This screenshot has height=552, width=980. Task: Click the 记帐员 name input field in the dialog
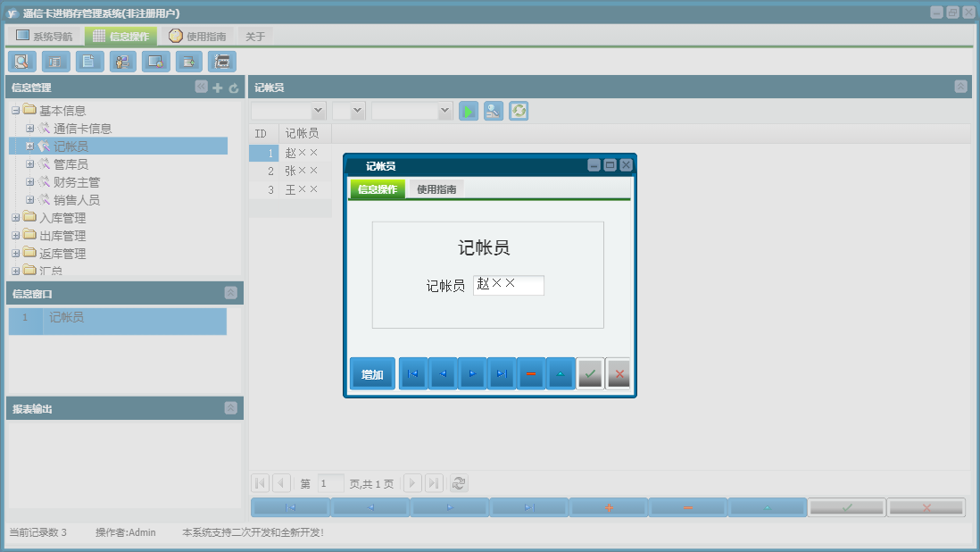[509, 285]
